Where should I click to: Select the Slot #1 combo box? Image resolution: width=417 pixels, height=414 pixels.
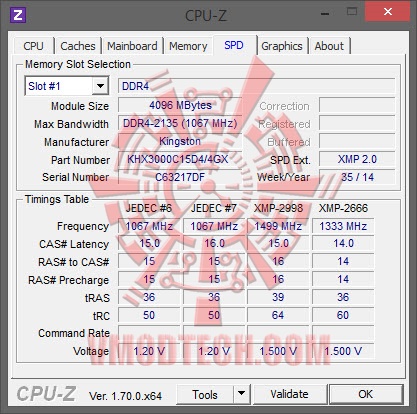67,86
